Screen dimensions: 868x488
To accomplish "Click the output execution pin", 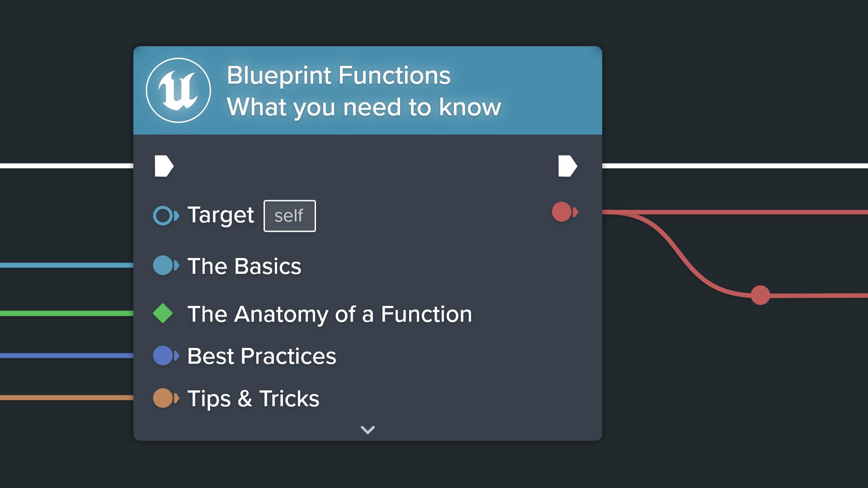I will (x=567, y=166).
